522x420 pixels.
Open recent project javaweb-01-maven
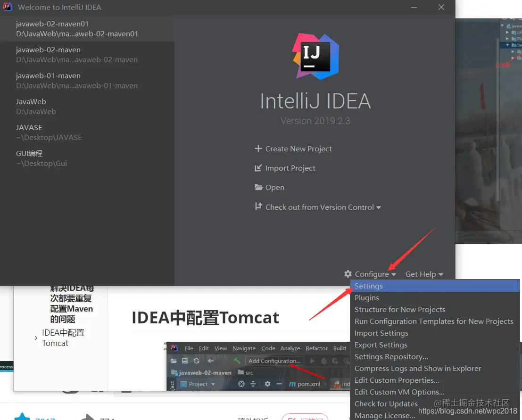point(87,81)
